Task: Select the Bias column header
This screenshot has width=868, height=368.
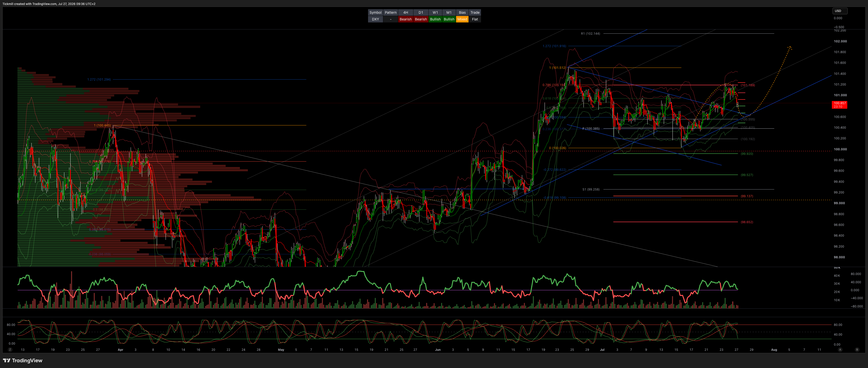Action: pos(462,12)
